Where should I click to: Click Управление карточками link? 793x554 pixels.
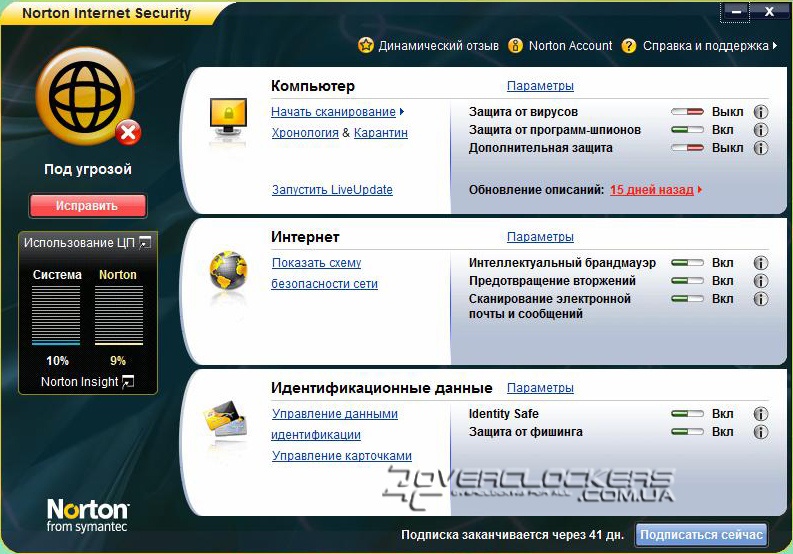click(342, 456)
